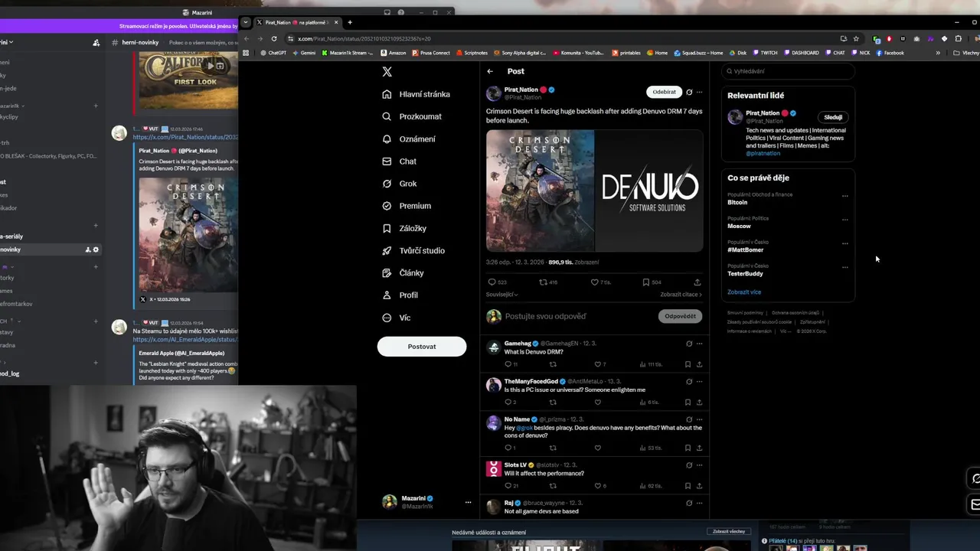Bookmark the main post with 504 saves
Viewport: 980px width, 551px height.
point(646,282)
